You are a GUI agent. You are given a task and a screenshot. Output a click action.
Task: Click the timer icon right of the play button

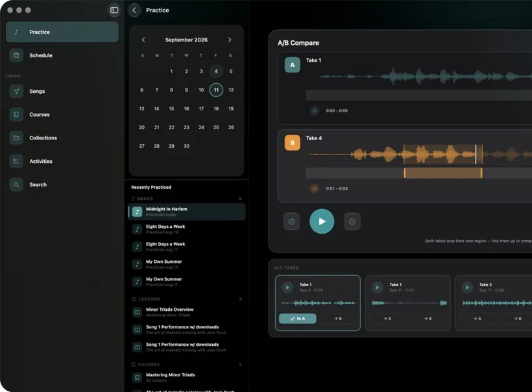tap(352, 221)
